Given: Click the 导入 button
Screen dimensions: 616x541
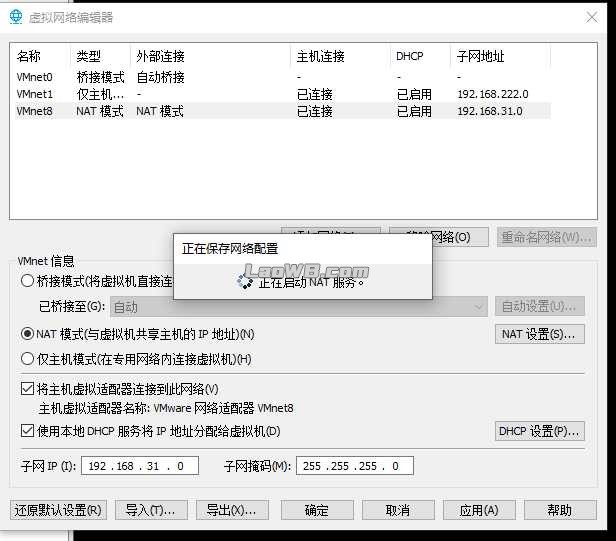Looking at the screenshot, I should click(151, 510).
